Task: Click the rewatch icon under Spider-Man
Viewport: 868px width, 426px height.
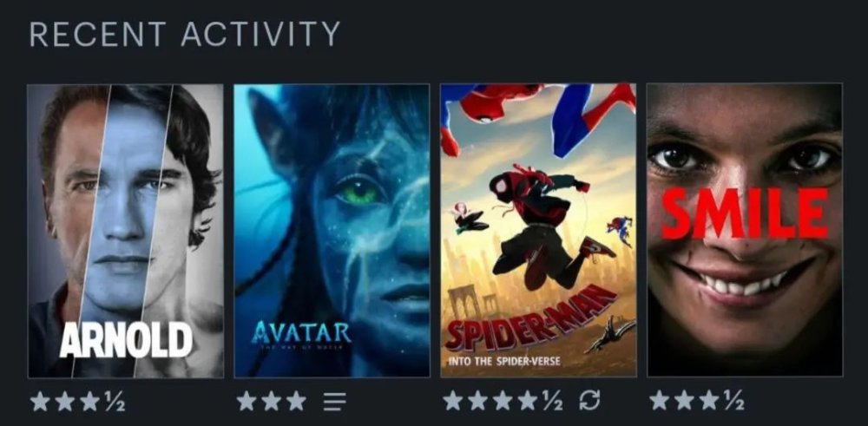Action: point(589,401)
